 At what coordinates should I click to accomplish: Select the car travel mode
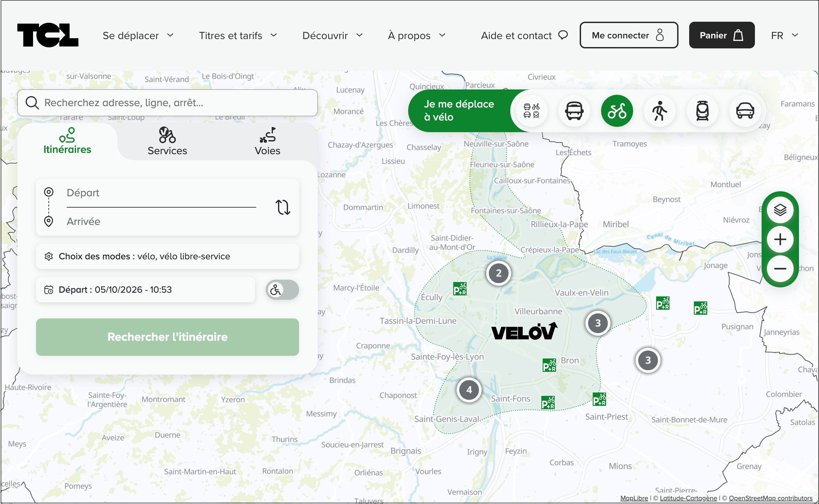point(745,111)
